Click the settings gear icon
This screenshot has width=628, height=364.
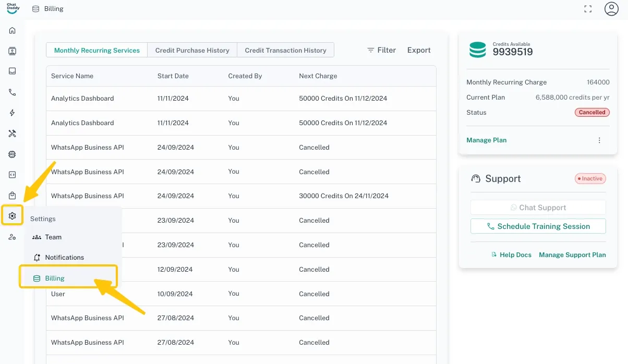[x=12, y=216]
